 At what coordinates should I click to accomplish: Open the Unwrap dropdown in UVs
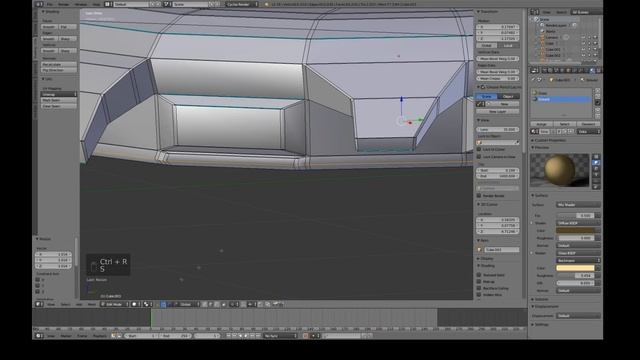pos(59,94)
